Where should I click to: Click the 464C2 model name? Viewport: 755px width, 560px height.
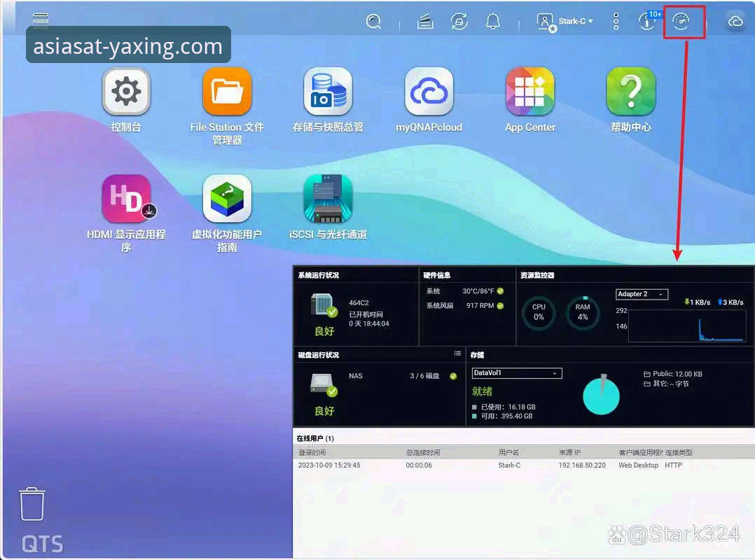[x=359, y=302]
